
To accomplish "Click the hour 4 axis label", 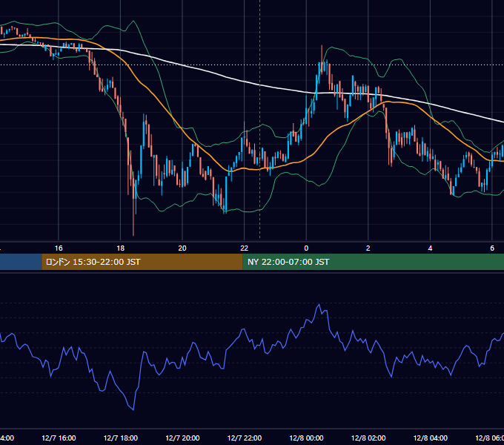I will [x=430, y=248].
